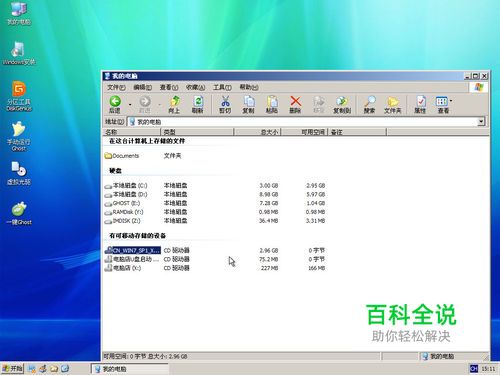The width and height of the screenshot is (500, 375).
Task: Click the My Computer (我的电脑) desktop icon
Action: click(x=19, y=13)
